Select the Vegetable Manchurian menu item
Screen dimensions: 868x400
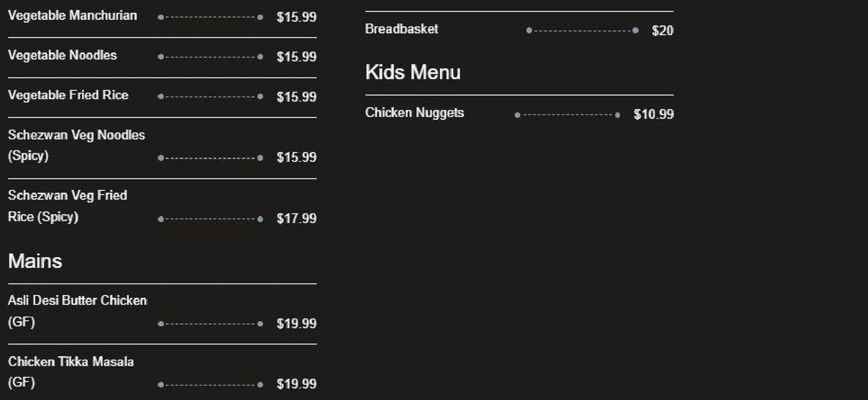point(72,16)
